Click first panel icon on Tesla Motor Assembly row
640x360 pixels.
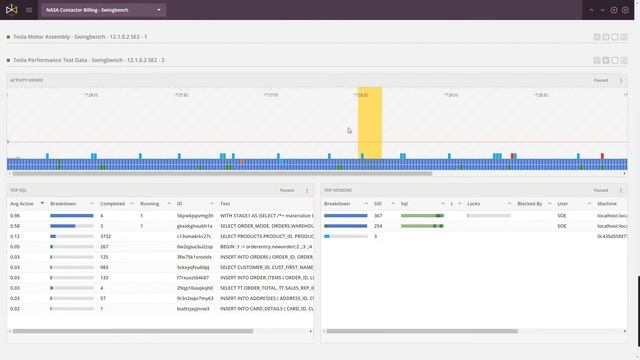(x=597, y=37)
